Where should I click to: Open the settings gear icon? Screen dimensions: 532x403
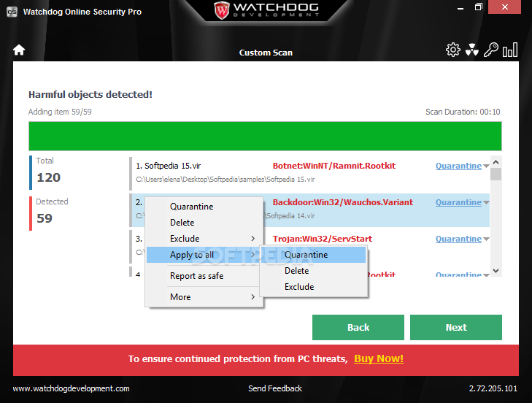point(453,50)
